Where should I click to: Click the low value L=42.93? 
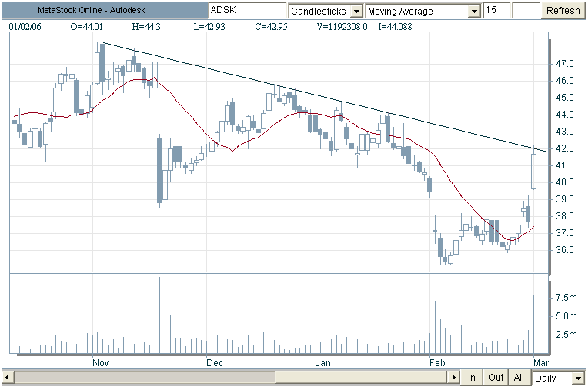pyautogui.click(x=209, y=27)
